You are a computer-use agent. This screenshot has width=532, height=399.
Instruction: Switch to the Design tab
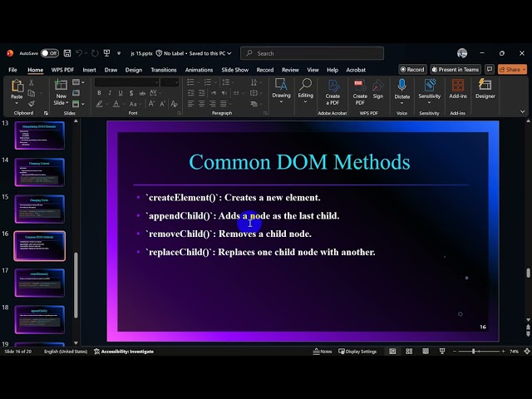click(x=134, y=70)
